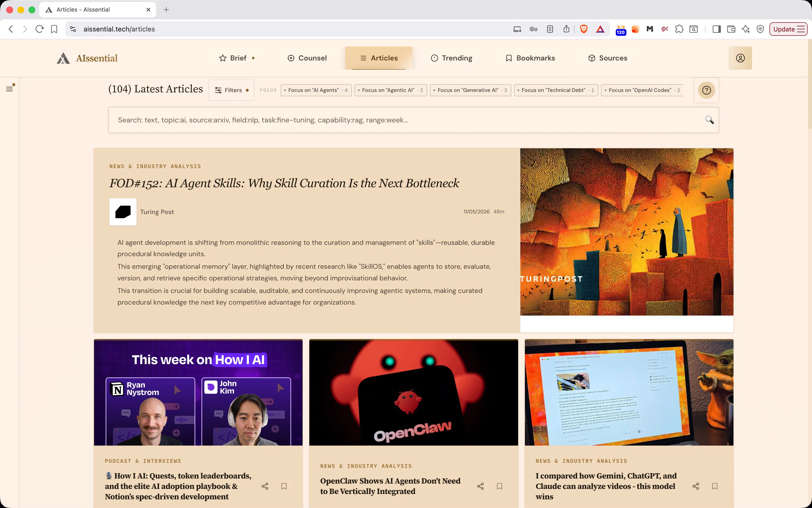Click the M extension icon
The height and width of the screenshot is (508, 812).
click(x=650, y=29)
